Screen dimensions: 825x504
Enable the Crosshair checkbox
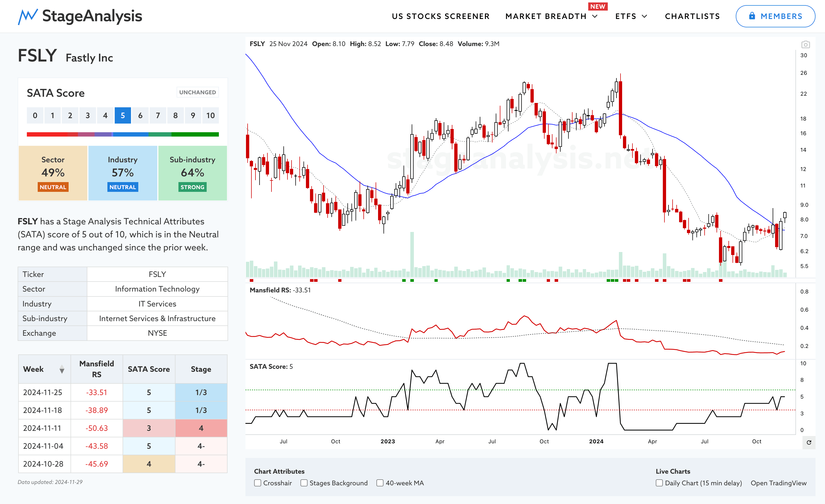coord(257,483)
